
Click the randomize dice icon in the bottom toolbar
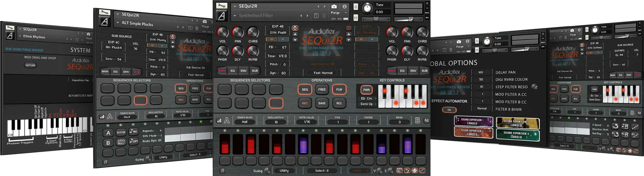(414, 170)
